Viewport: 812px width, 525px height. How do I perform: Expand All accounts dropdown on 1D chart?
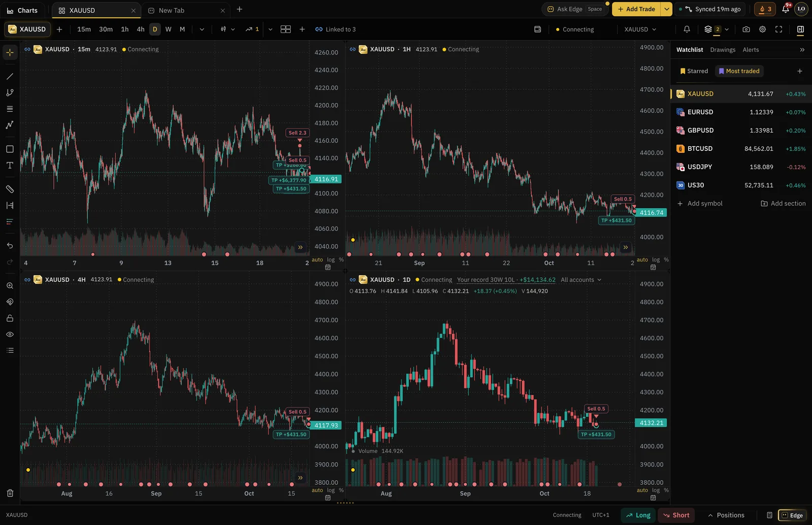(x=581, y=280)
